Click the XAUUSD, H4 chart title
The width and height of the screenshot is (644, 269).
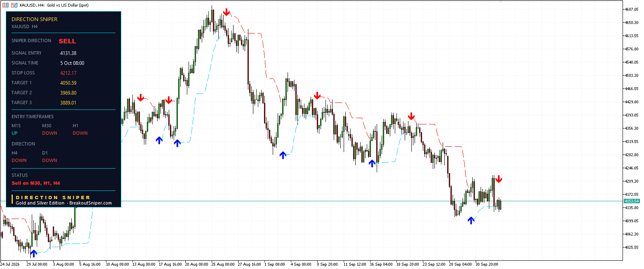coord(54,5)
